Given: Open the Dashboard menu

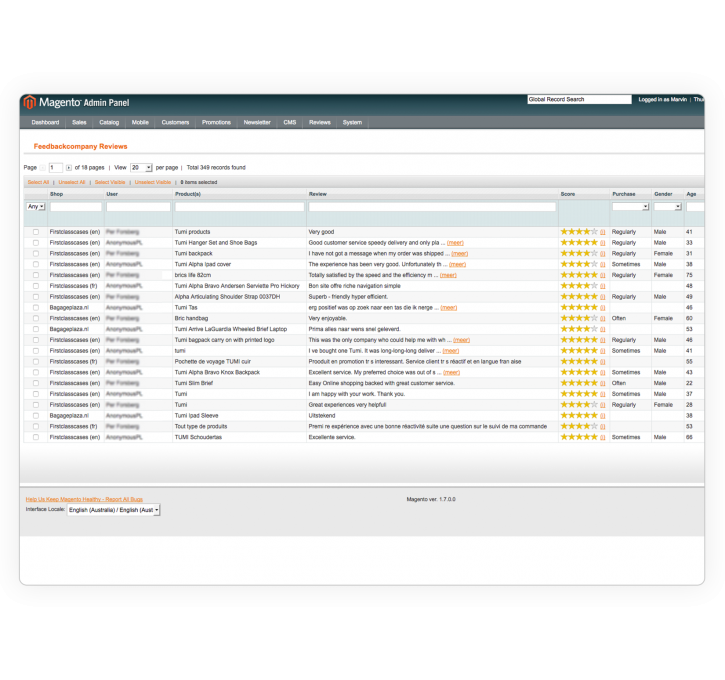Looking at the screenshot, I should [45, 123].
